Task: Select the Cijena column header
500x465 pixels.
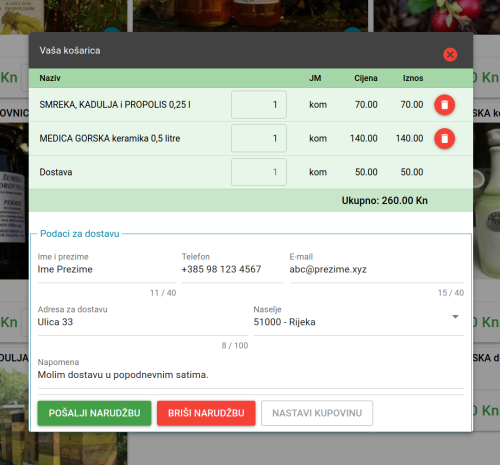Action: click(x=366, y=78)
